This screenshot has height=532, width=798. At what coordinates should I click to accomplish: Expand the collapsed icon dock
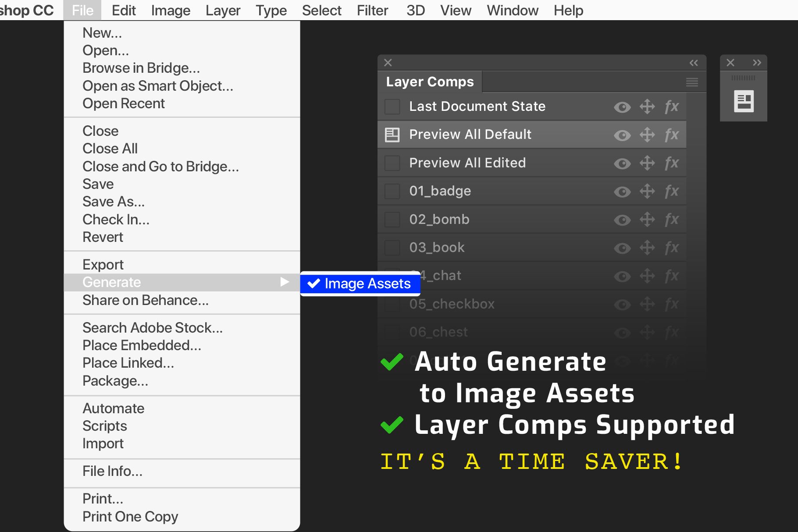tap(757, 63)
